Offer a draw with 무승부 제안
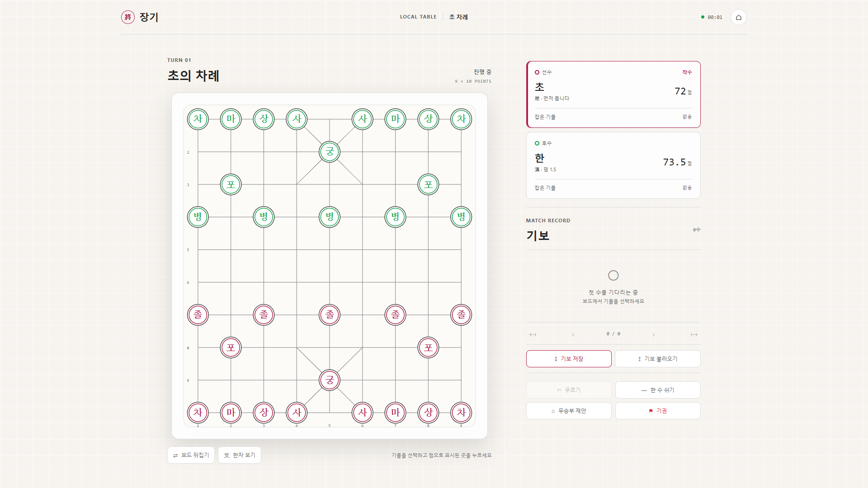This screenshot has height=488, width=868. click(569, 411)
